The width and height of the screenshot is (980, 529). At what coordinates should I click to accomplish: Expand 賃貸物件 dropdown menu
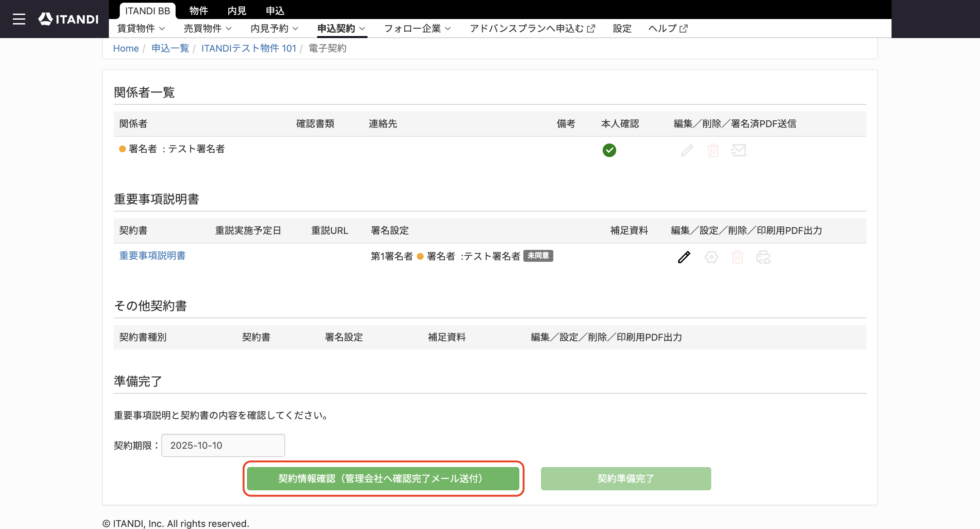point(141,29)
